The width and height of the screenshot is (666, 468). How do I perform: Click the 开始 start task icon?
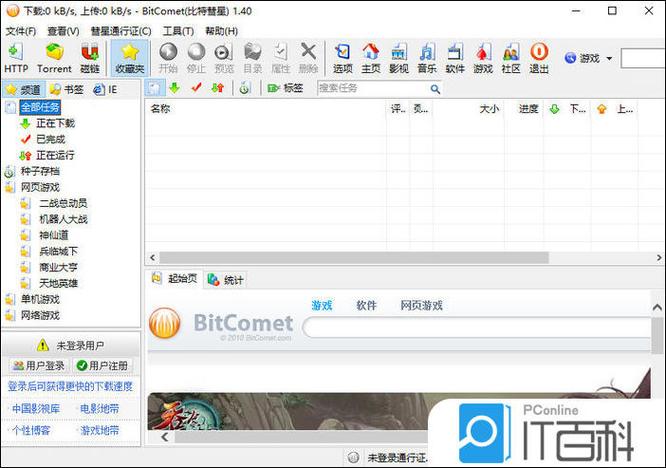tap(168, 58)
